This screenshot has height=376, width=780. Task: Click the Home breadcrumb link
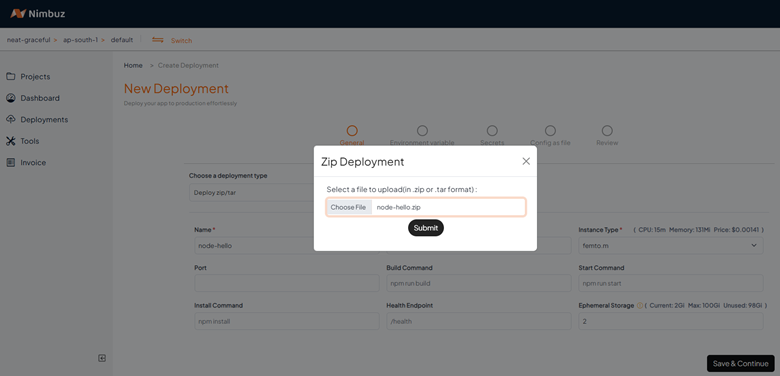[133, 65]
